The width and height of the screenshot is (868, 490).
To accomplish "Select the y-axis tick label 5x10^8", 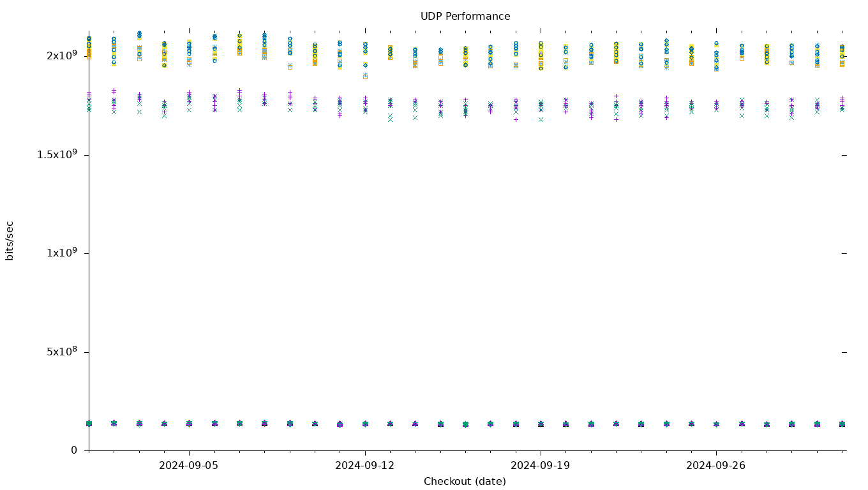I will click(61, 352).
